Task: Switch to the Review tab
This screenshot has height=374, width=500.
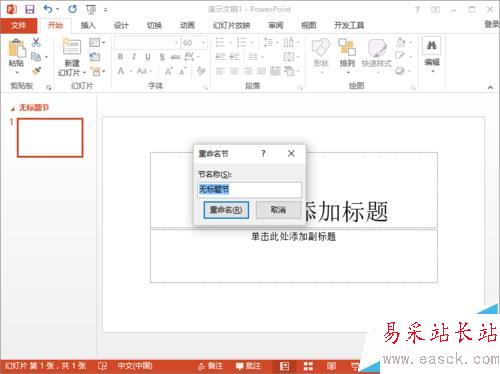Action: tap(276, 25)
